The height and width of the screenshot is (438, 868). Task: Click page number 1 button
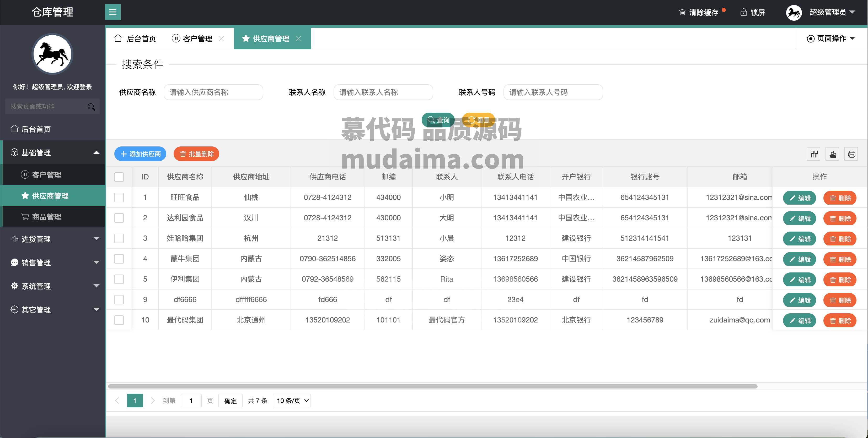pos(135,401)
